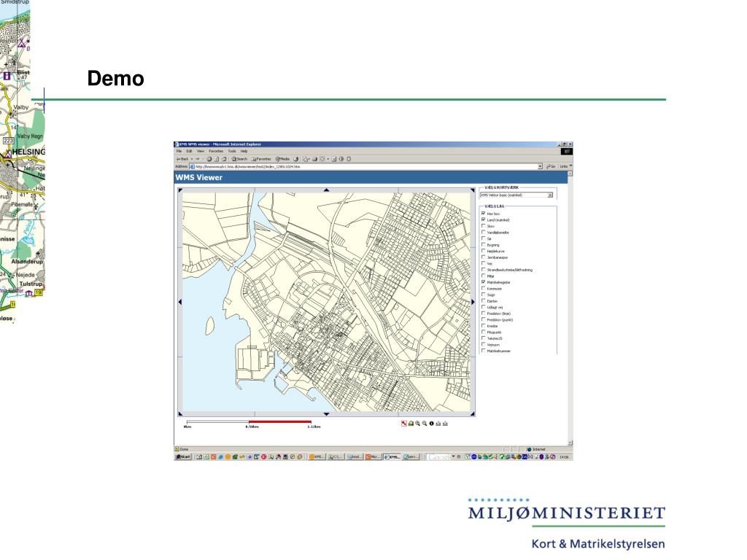Screen dimensions: 747x560
Task: Click the page's vertical scrollbar
Action: 570,308
